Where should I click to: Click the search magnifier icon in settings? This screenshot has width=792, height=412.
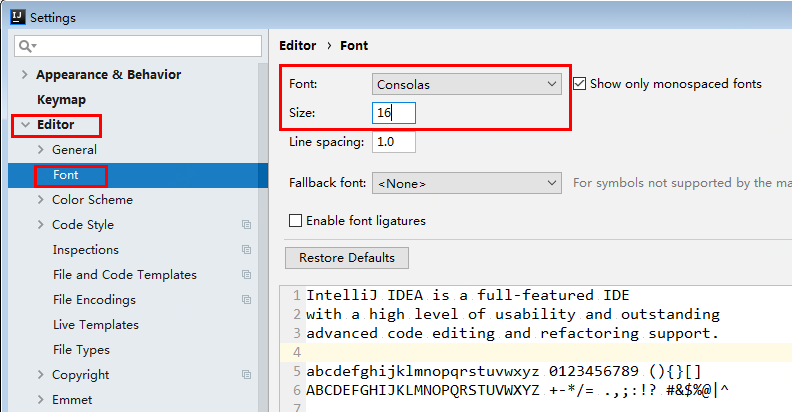coord(25,46)
